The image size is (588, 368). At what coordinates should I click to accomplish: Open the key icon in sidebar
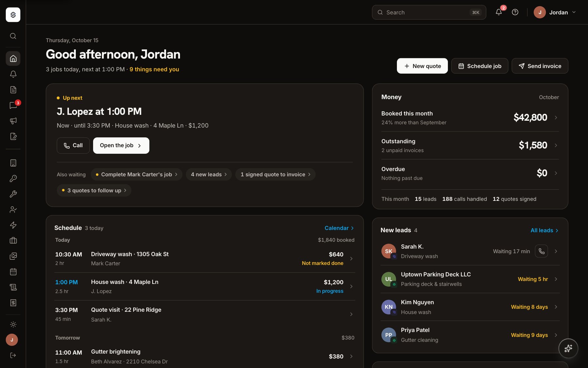[13, 178]
